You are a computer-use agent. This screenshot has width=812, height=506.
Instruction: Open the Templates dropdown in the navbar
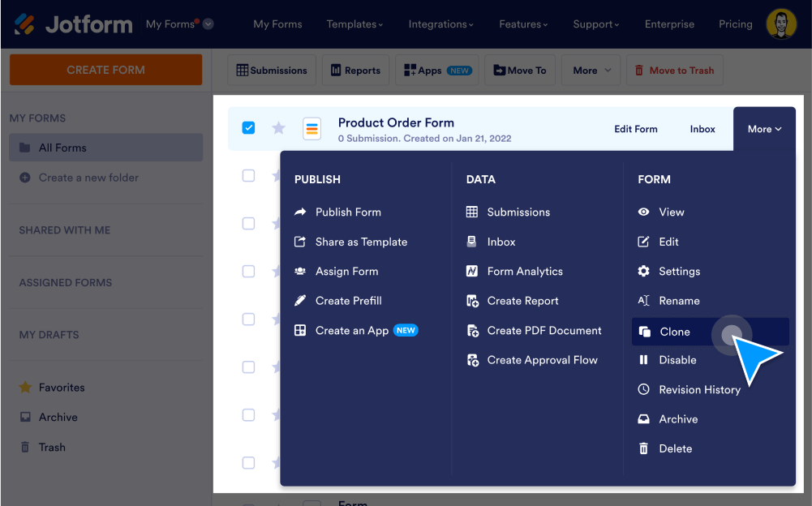[x=354, y=24]
